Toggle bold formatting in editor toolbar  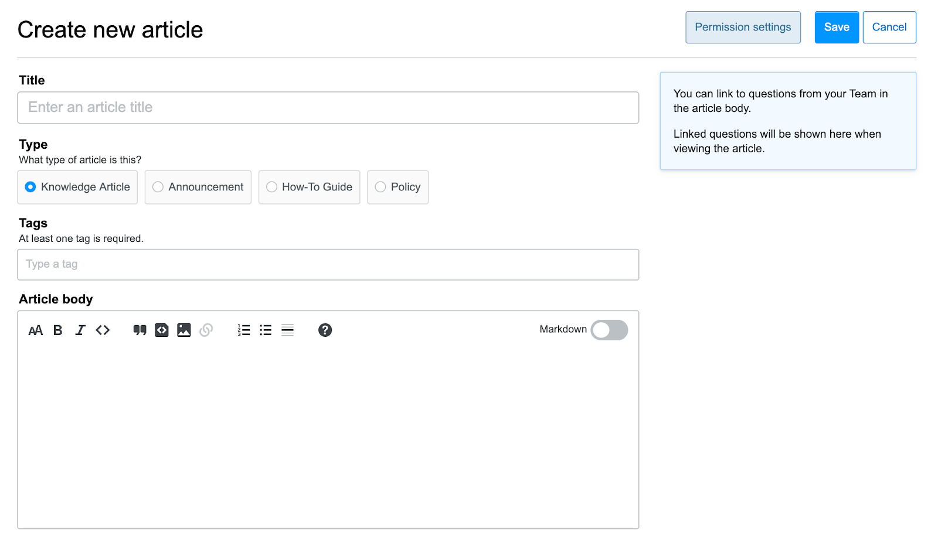click(x=57, y=330)
